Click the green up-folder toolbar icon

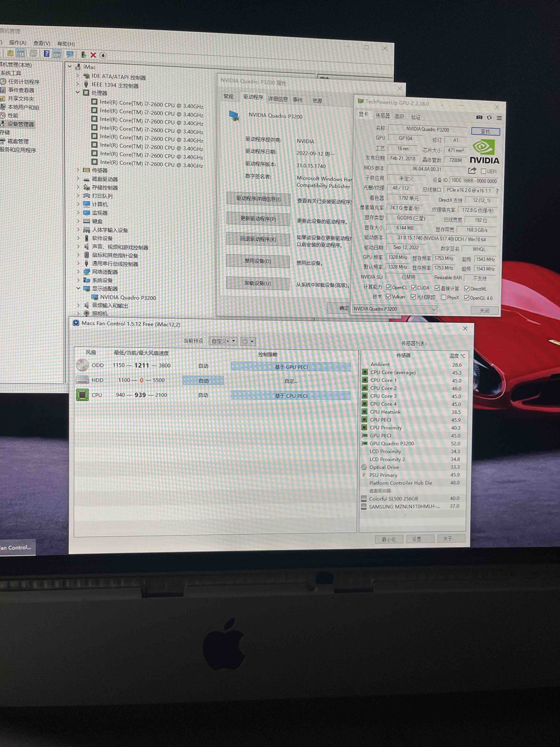10,53
